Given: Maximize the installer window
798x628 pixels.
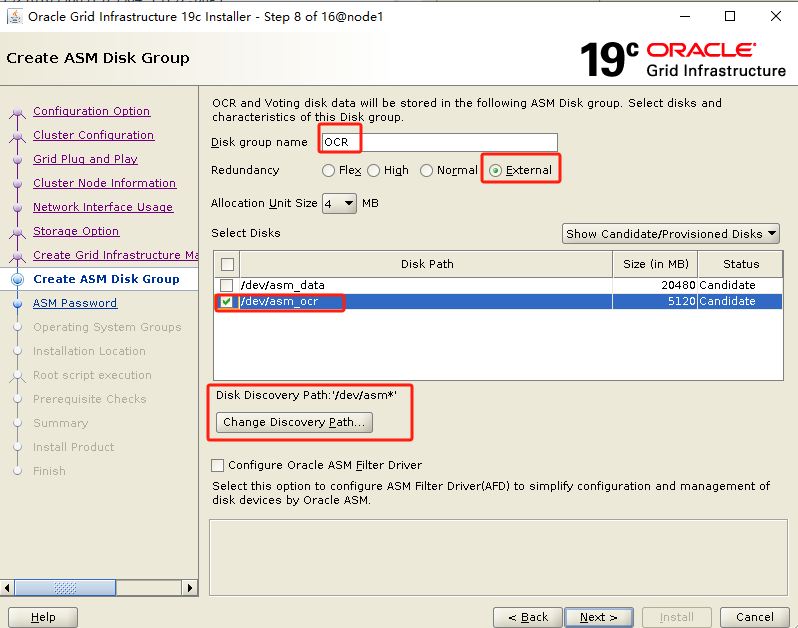Looking at the screenshot, I should tap(730, 16).
